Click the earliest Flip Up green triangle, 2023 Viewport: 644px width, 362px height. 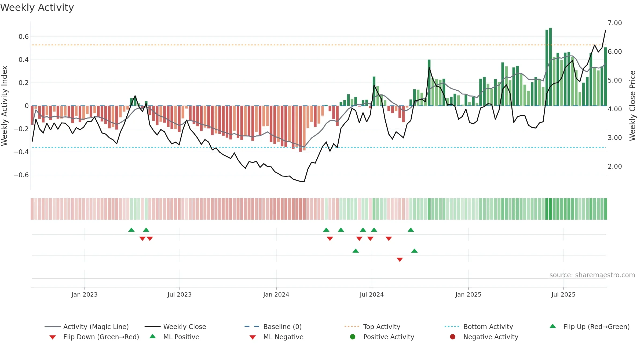tap(131, 230)
